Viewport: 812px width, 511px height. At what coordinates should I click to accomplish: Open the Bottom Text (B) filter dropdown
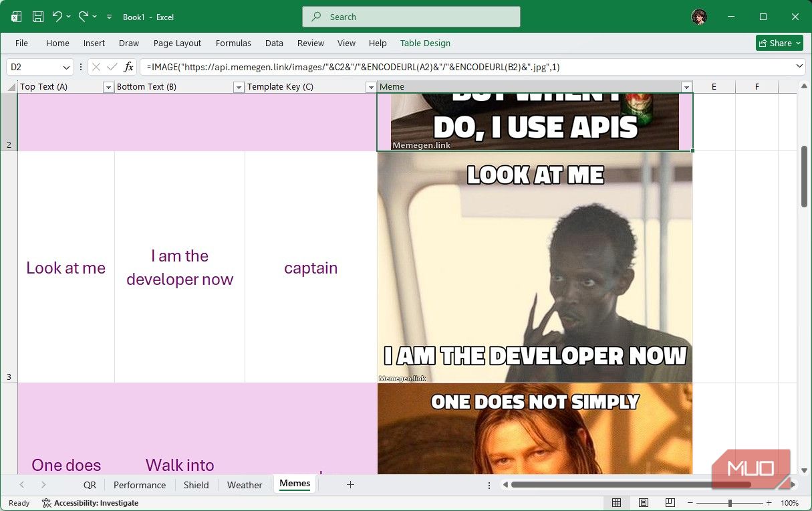(x=239, y=87)
